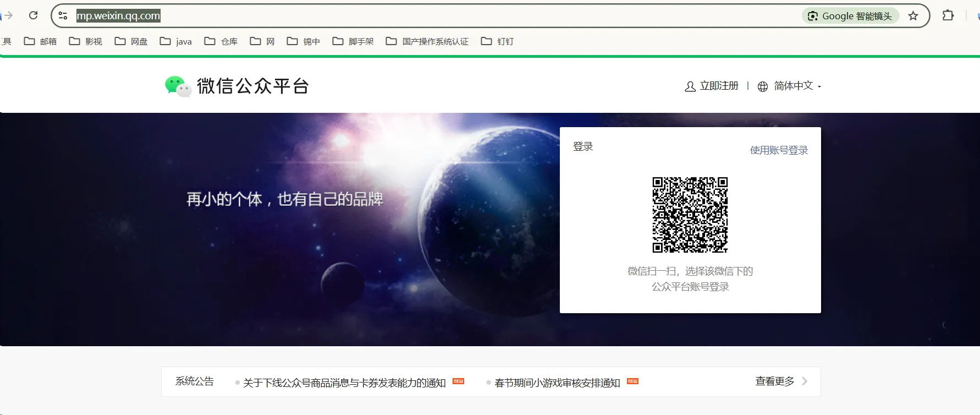This screenshot has height=415, width=980.
Task: Open the 钉钉 bookmark folder
Action: [x=497, y=41]
